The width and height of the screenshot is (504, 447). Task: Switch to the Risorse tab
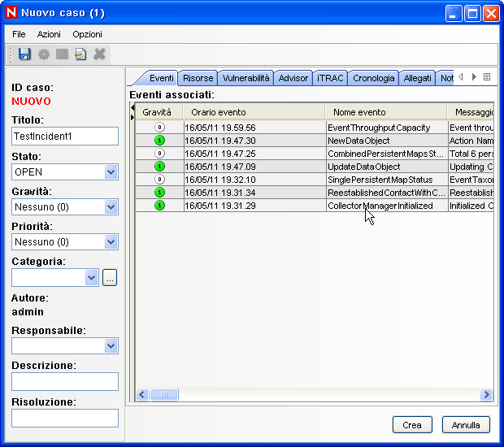tap(198, 78)
